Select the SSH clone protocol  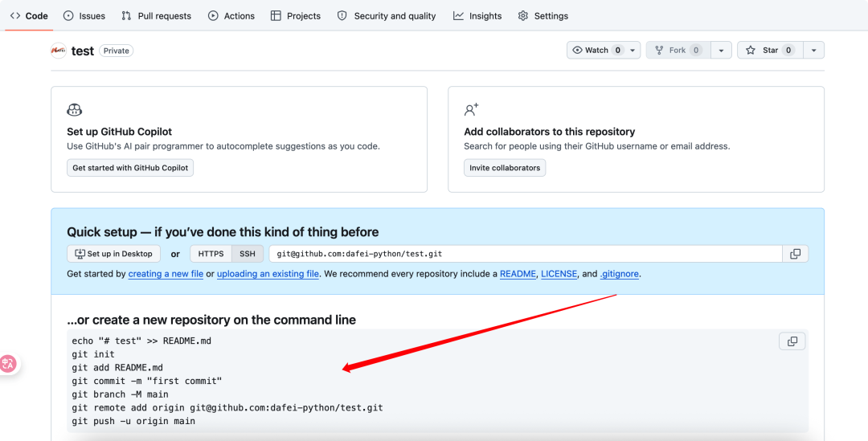(x=248, y=254)
